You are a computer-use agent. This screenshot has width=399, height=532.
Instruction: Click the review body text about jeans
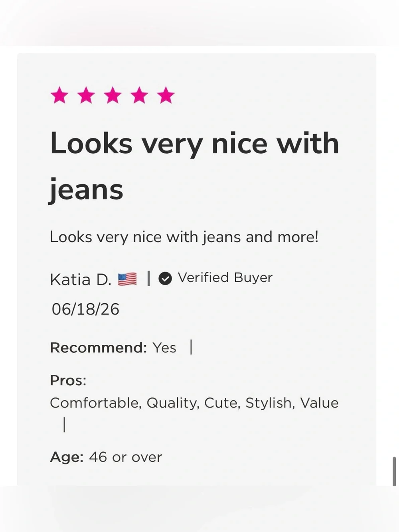pyautogui.click(x=184, y=237)
